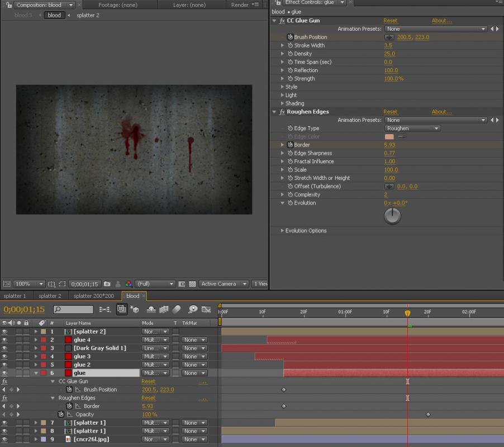Toggle the CC Glue Gun fx switch
This screenshot has width=504, height=447.
[4, 381]
